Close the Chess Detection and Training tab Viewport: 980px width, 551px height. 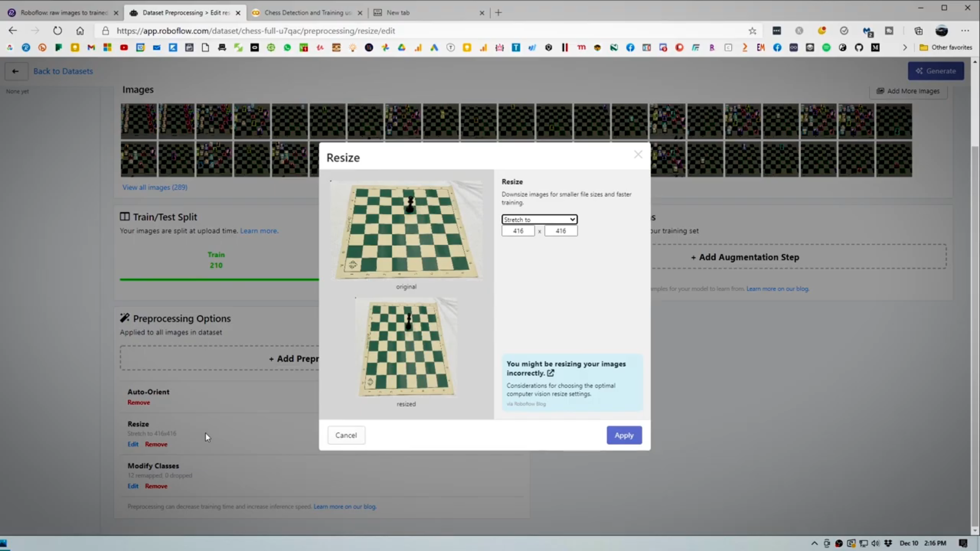point(360,13)
